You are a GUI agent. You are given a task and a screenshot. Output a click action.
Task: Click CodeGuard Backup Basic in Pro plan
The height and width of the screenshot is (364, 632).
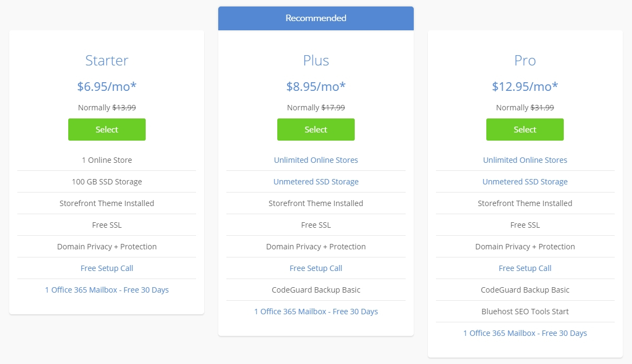point(525,290)
